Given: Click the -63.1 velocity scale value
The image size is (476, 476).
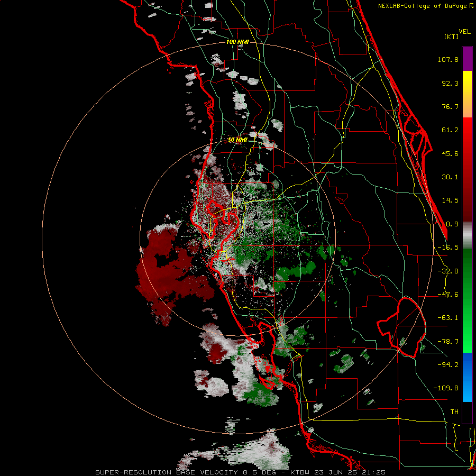Looking at the screenshot, I should (448, 318).
